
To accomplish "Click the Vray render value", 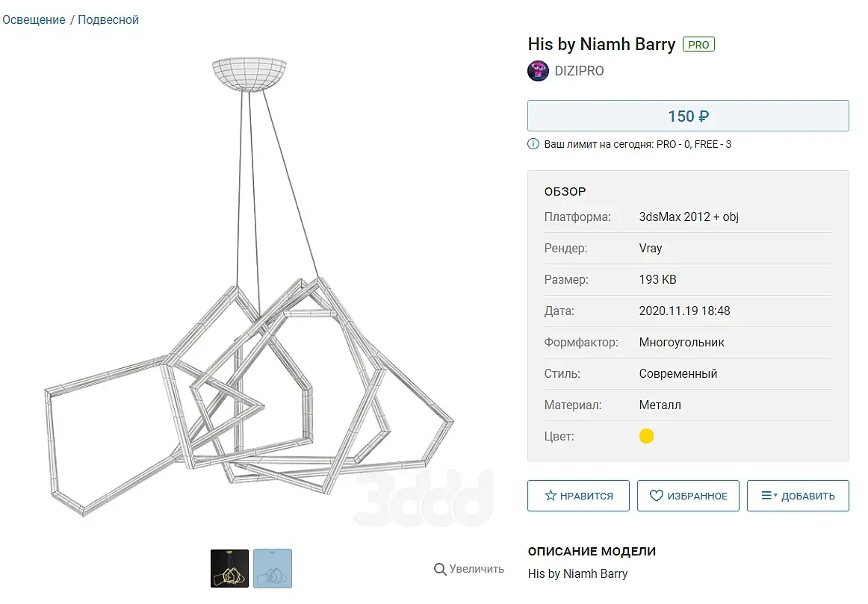I will click(650, 249).
